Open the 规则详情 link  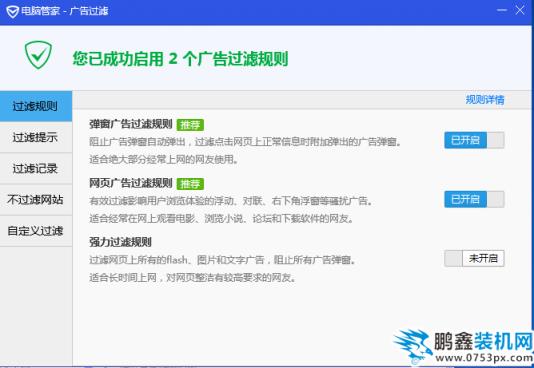click(485, 100)
